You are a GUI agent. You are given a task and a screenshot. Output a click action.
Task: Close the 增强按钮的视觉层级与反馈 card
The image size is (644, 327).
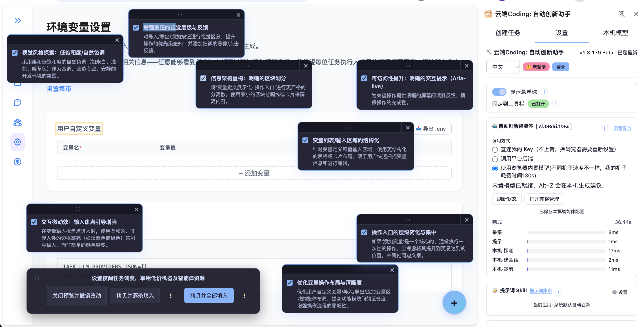pyautogui.click(x=238, y=15)
